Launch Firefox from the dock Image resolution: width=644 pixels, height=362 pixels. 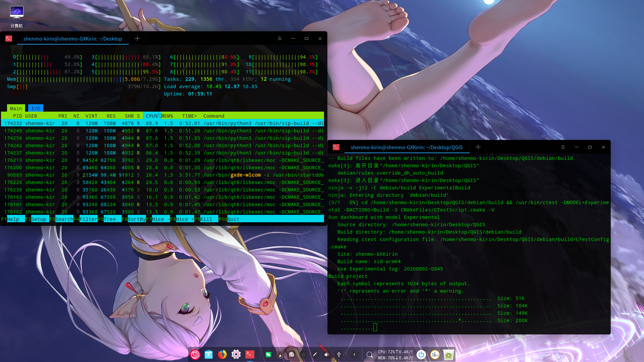click(222, 355)
